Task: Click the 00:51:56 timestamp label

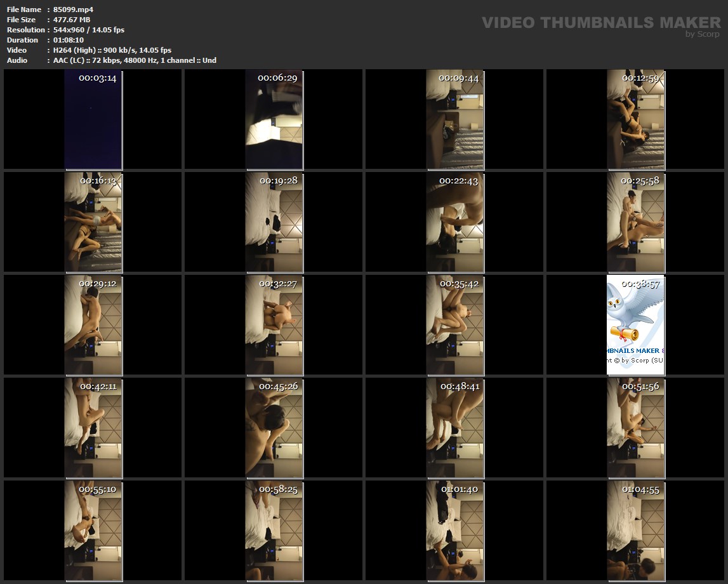Action: pyautogui.click(x=640, y=386)
